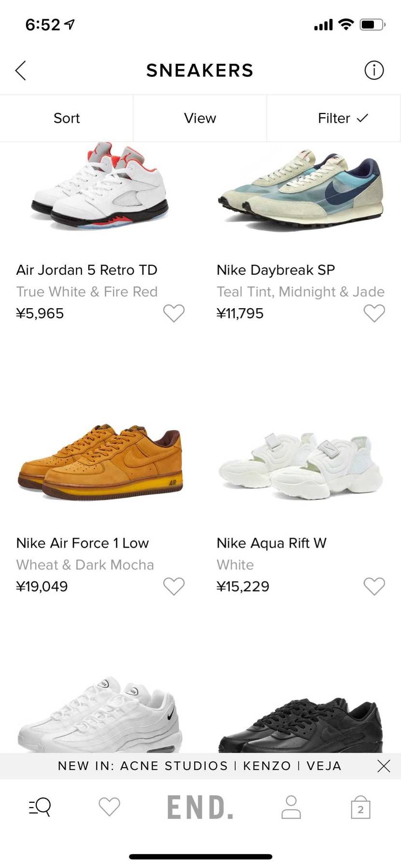Expand the Filter options

pos(343,118)
